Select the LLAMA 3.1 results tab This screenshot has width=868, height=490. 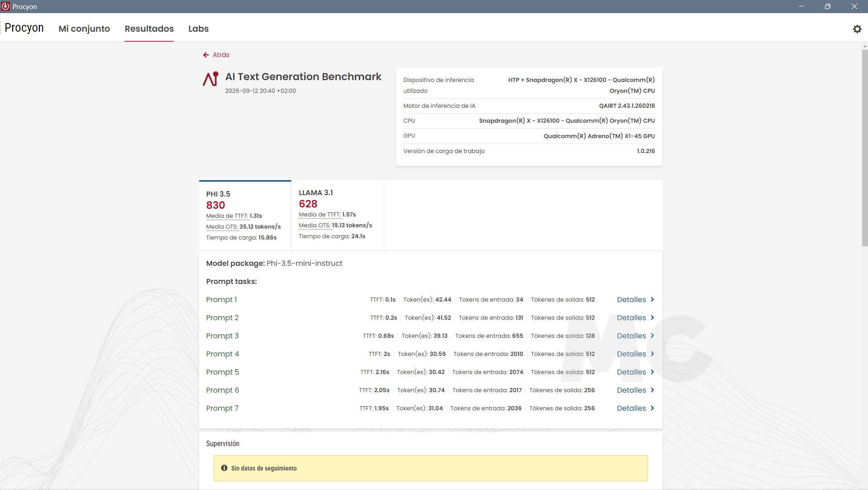(x=338, y=215)
